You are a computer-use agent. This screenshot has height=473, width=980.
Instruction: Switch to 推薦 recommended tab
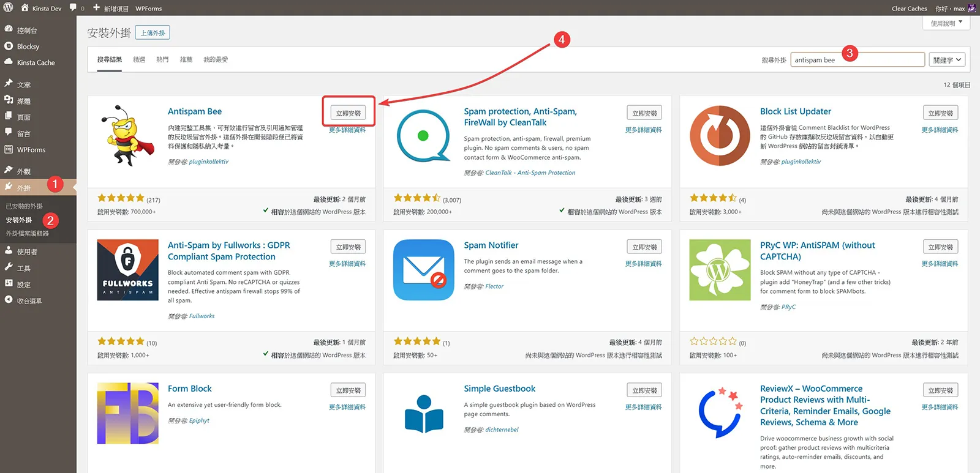(186, 59)
